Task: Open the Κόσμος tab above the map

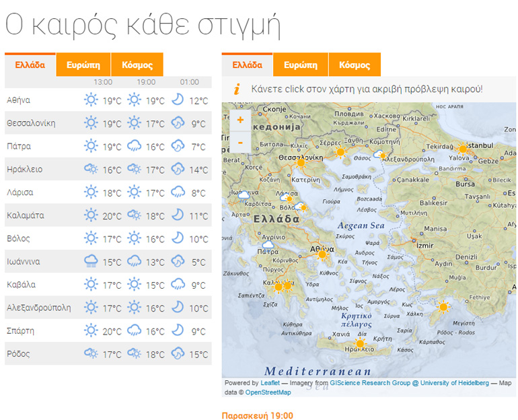Action: tap(355, 65)
